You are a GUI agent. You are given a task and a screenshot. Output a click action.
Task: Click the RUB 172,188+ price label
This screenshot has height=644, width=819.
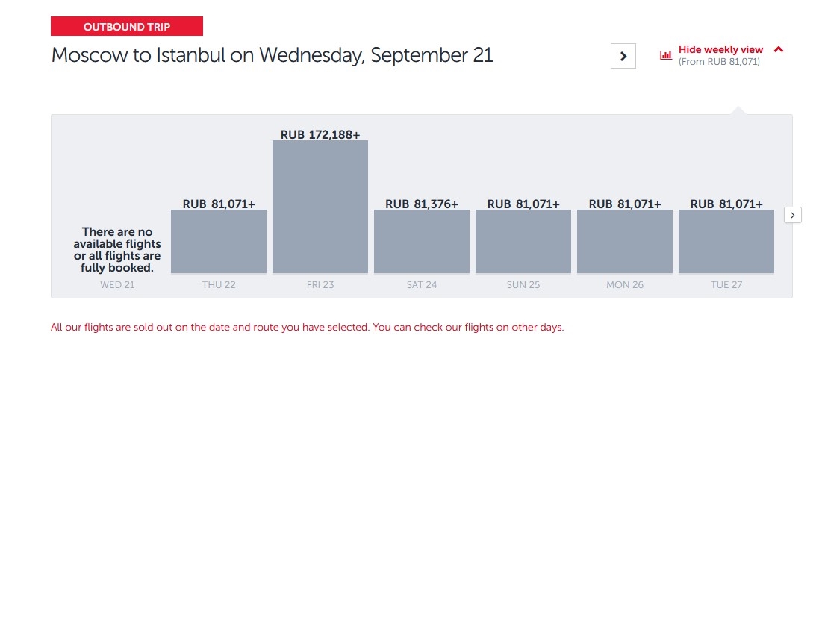point(320,135)
